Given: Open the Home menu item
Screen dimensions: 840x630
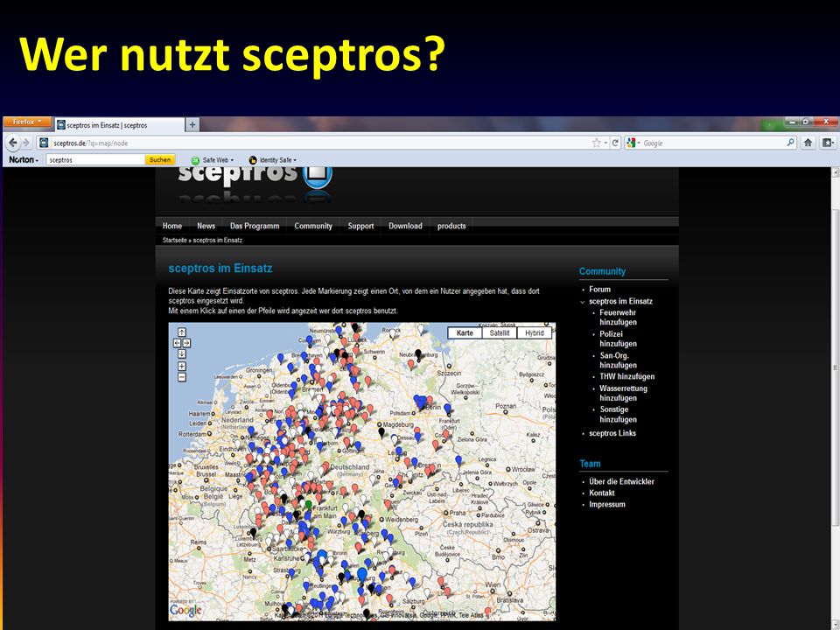Looking at the screenshot, I should click(172, 226).
